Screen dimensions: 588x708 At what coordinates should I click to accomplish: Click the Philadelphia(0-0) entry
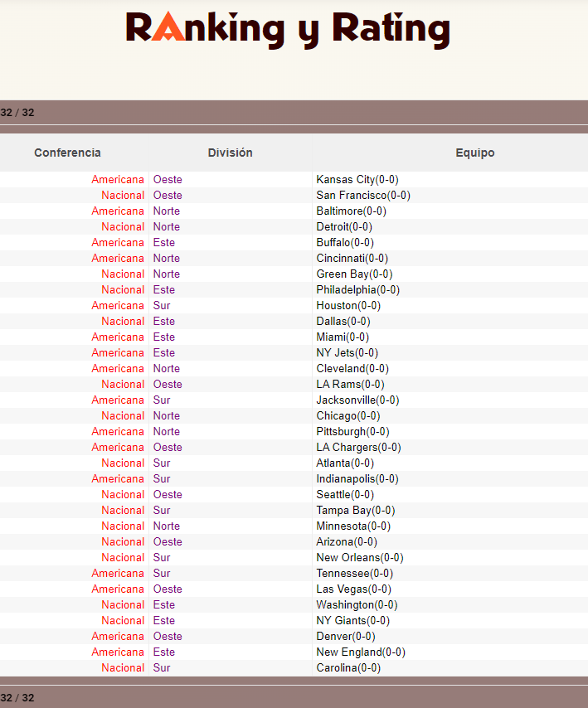click(357, 289)
